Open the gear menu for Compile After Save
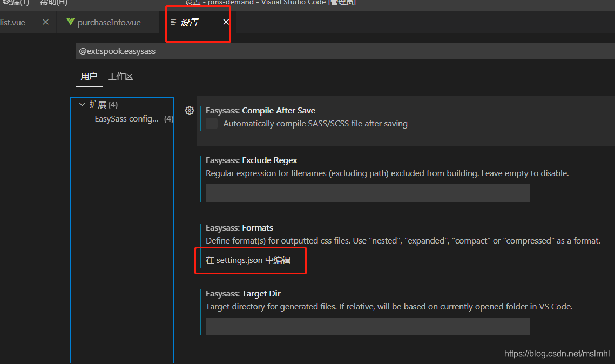This screenshot has height=364, width=615. pos(190,111)
